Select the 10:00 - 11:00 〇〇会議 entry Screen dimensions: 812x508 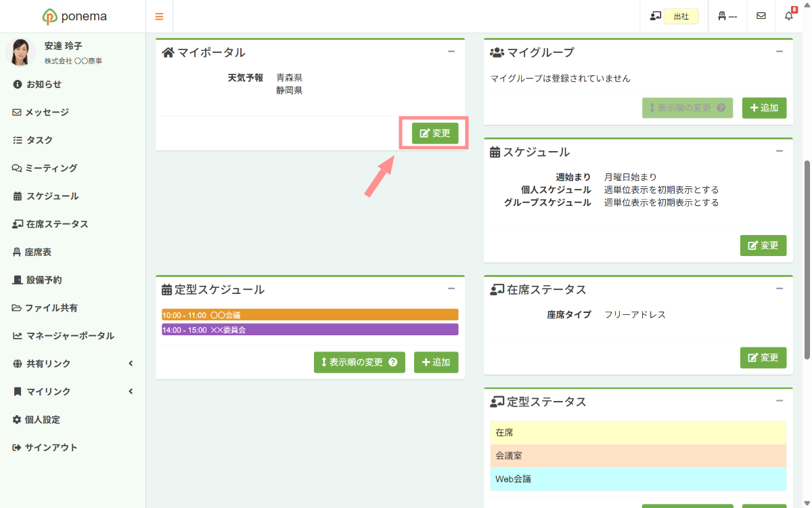coord(310,315)
